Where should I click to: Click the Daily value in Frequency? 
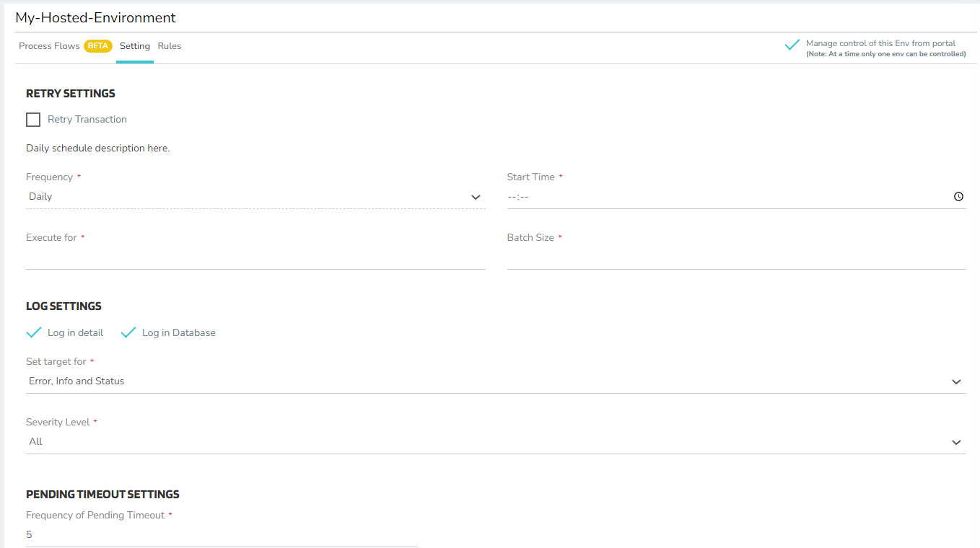pyautogui.click(x=41, y=196)
